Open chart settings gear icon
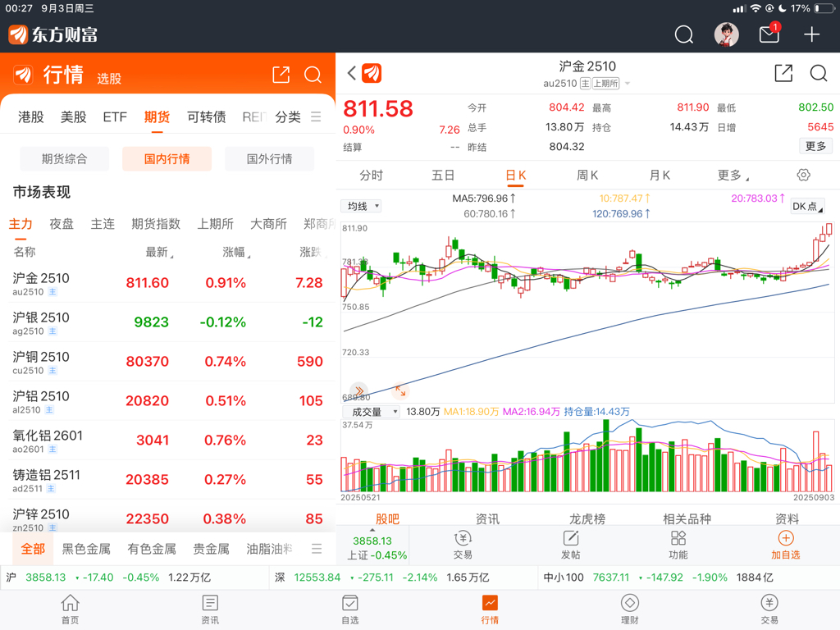 click(x=804, y=175)
